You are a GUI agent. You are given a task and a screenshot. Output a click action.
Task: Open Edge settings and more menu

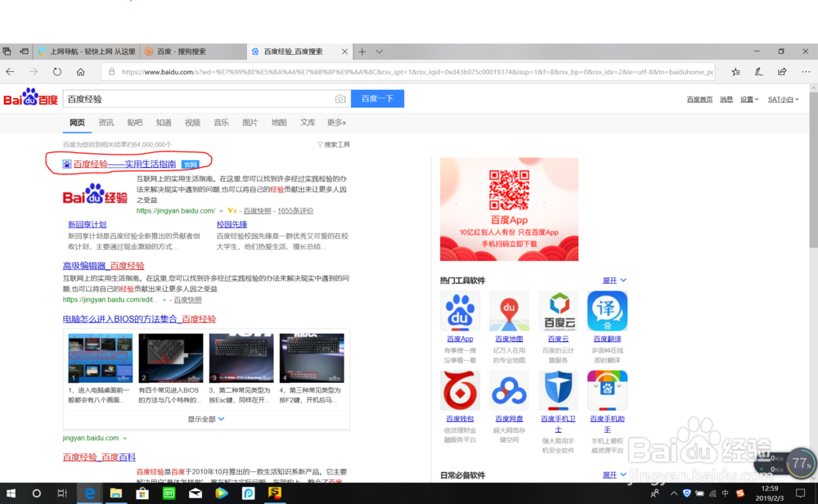(806, 72)
